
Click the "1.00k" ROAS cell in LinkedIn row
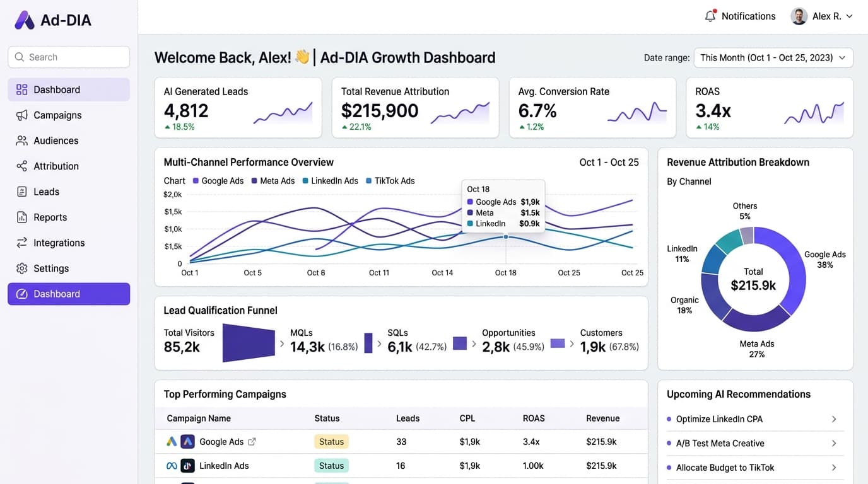click(533, 466)
